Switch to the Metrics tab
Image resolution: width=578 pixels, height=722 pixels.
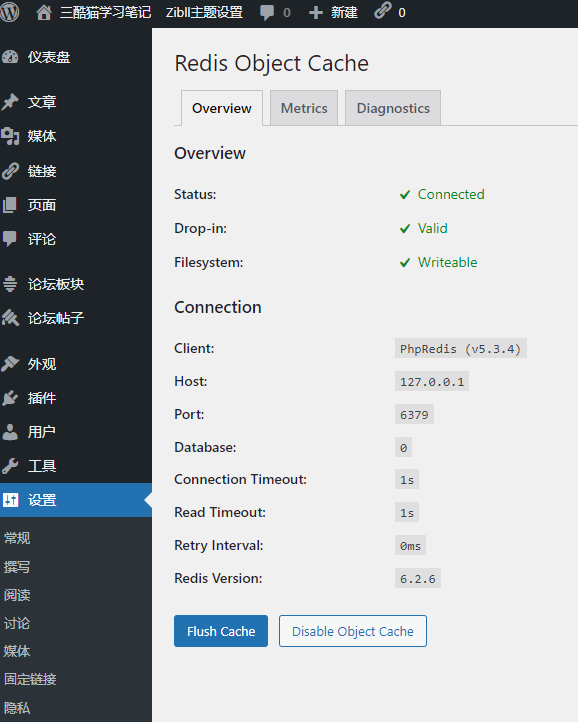(304, 108)
